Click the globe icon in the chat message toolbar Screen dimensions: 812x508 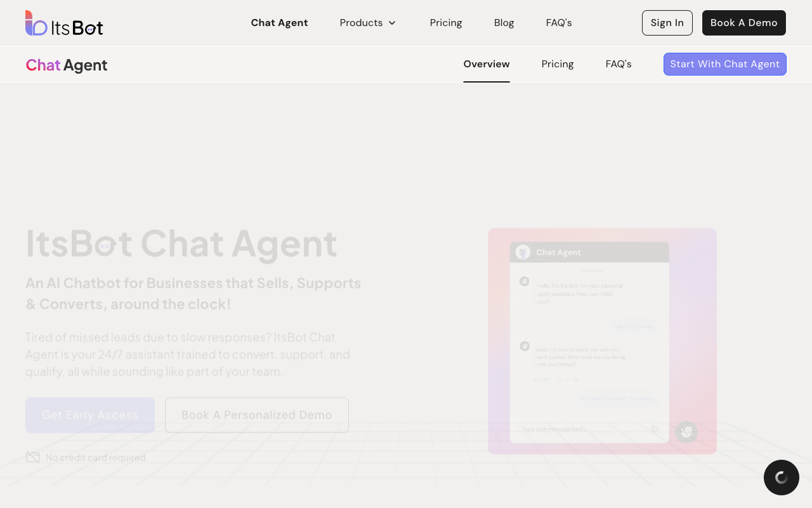(576, 380)
